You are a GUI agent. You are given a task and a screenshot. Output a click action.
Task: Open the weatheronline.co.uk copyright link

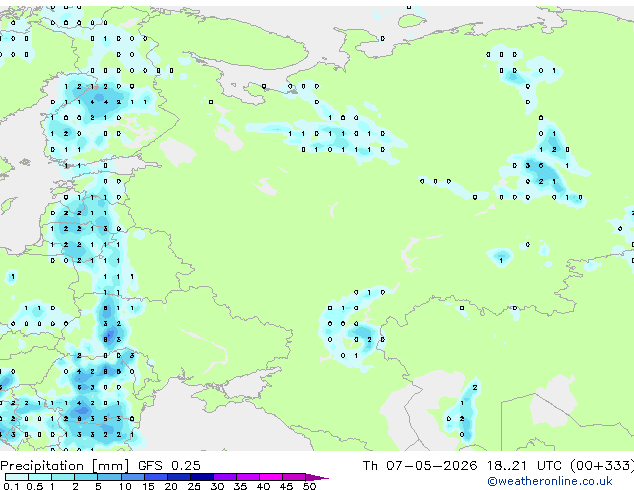coord(550,481)
